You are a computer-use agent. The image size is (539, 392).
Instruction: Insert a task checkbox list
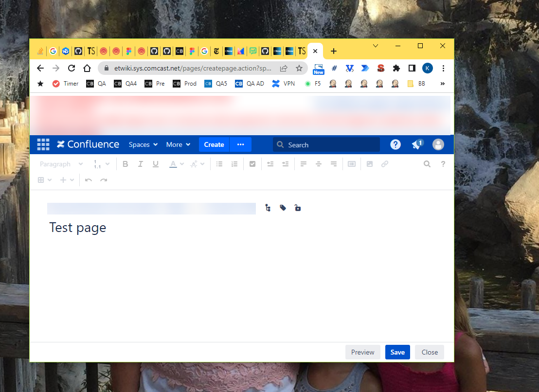coord(252,164)
